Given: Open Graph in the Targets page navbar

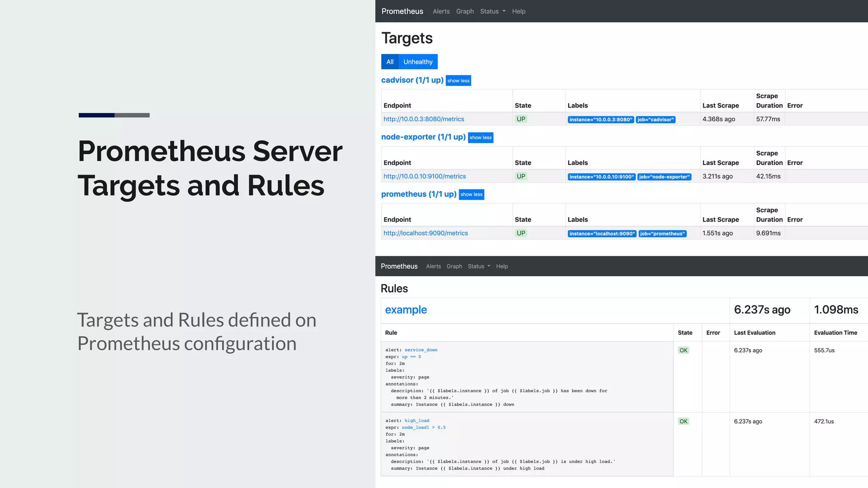Looking at the screenshot, I should click(x=465, y=11).
